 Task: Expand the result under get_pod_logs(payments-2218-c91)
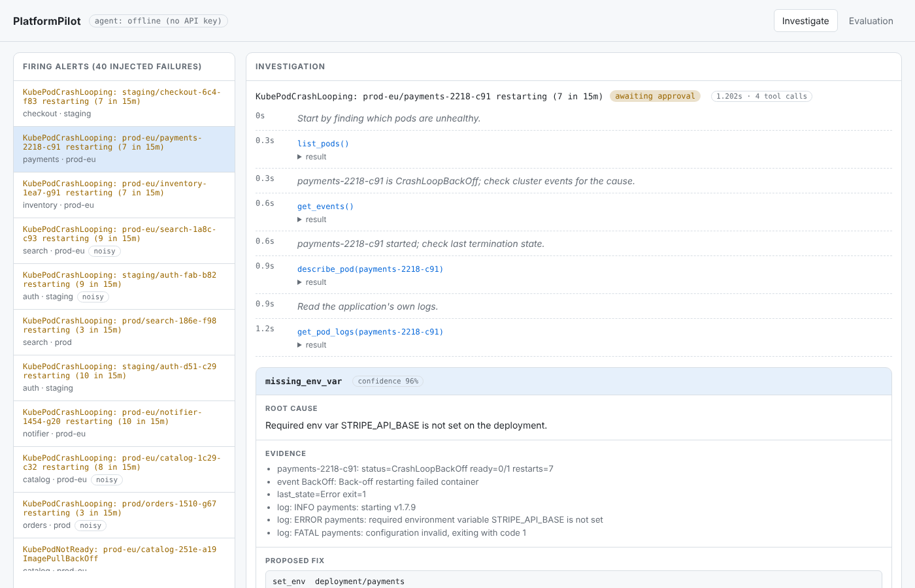(x=312, y=345)
